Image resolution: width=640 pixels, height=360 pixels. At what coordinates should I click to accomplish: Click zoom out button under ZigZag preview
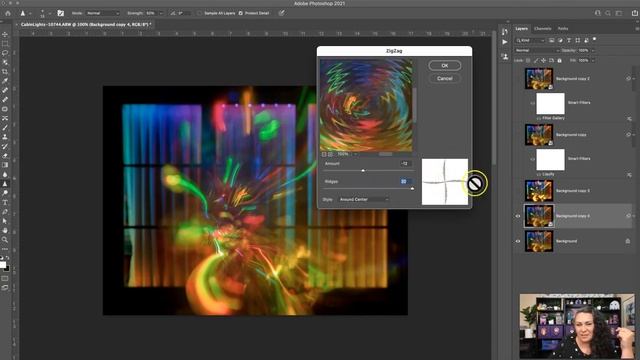(324, 154)
